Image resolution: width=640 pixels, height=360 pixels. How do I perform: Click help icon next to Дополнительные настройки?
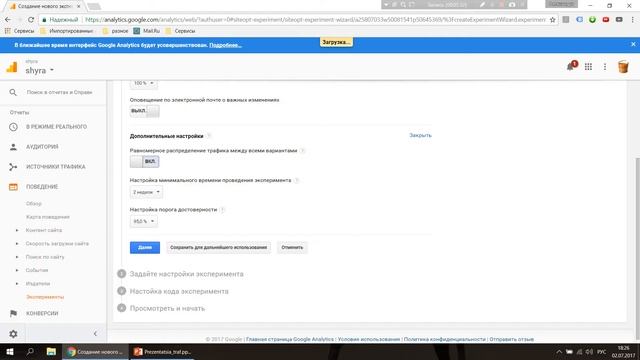pos(209,136)
